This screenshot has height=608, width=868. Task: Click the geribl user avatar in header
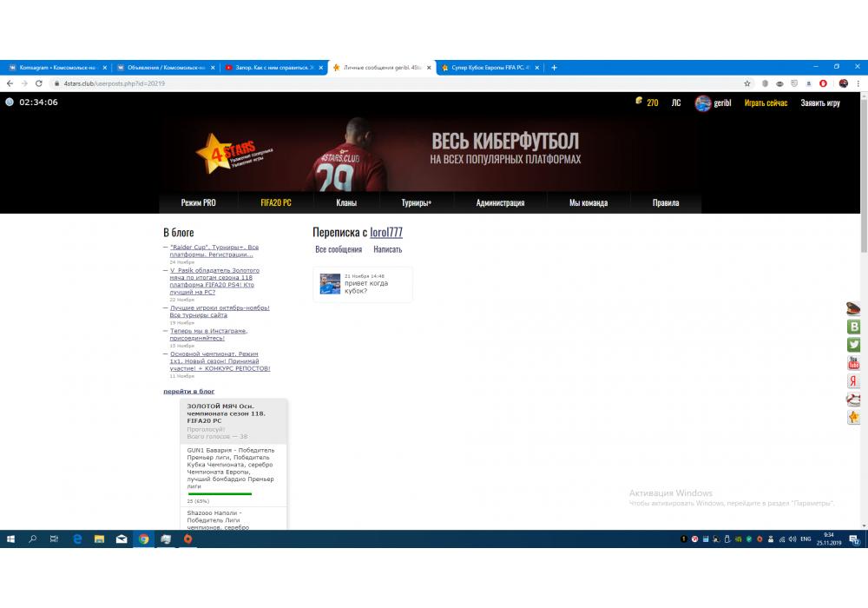pos(703,102)
